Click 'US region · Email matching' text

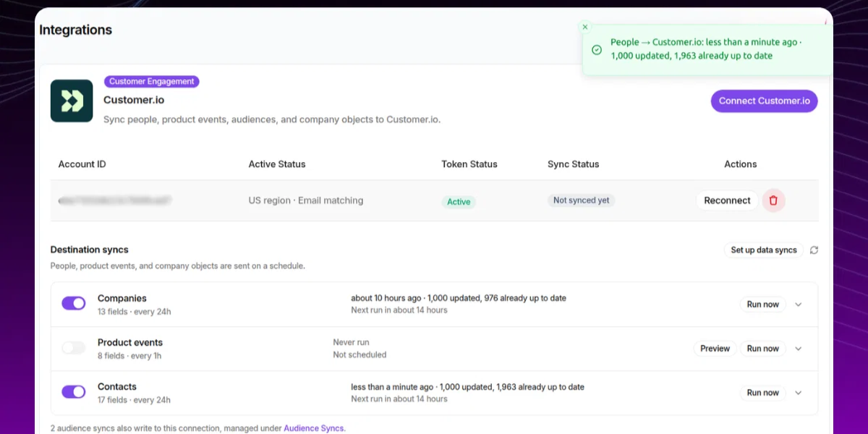306,200
